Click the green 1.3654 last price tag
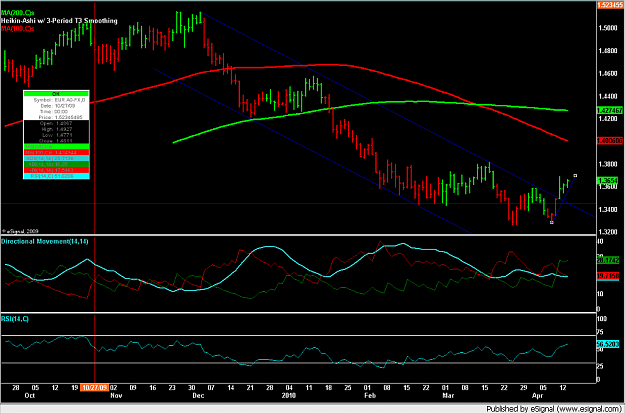 [607, 181]
